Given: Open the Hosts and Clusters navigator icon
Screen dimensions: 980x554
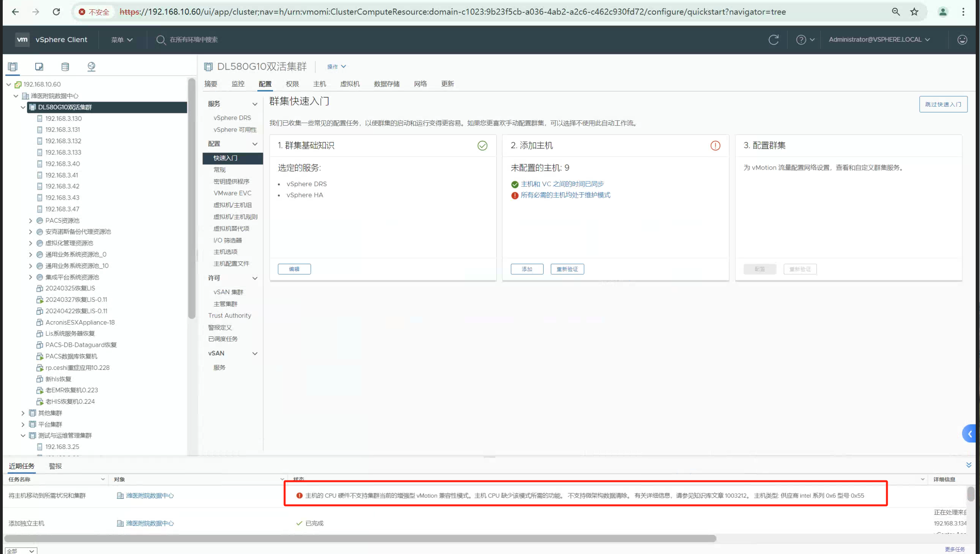Looking at the screenshot, I should (x=13, y=67).
